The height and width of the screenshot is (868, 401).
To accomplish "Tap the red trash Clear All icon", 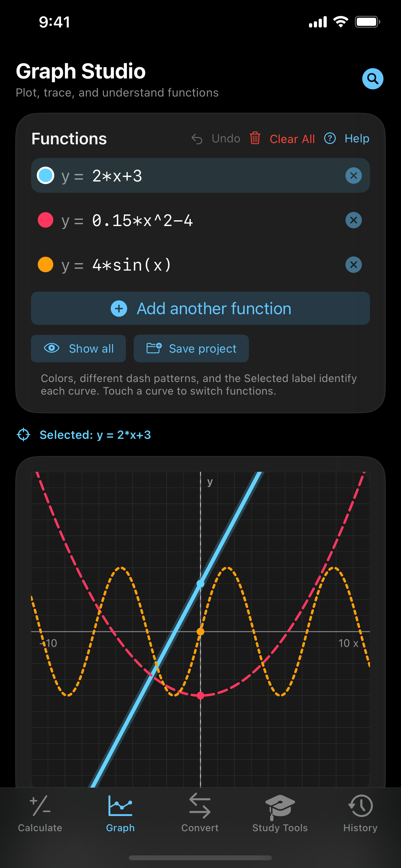I will tap(255, 138).
